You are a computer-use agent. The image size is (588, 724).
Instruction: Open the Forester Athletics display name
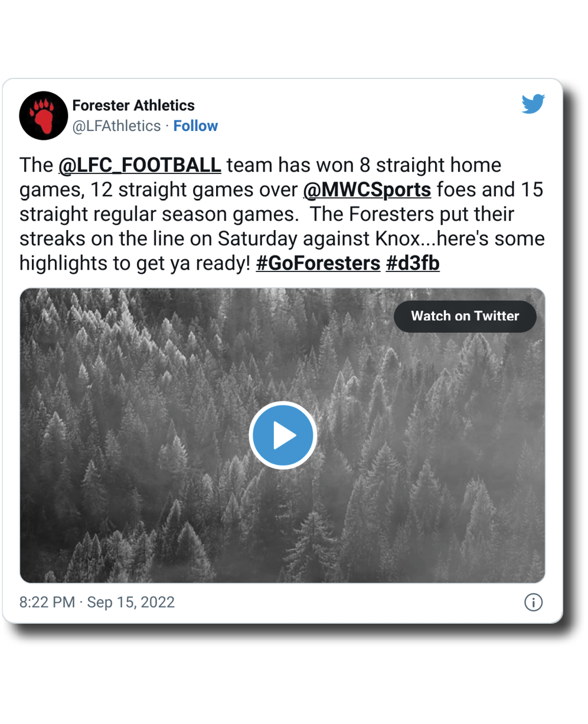[133, 106]
